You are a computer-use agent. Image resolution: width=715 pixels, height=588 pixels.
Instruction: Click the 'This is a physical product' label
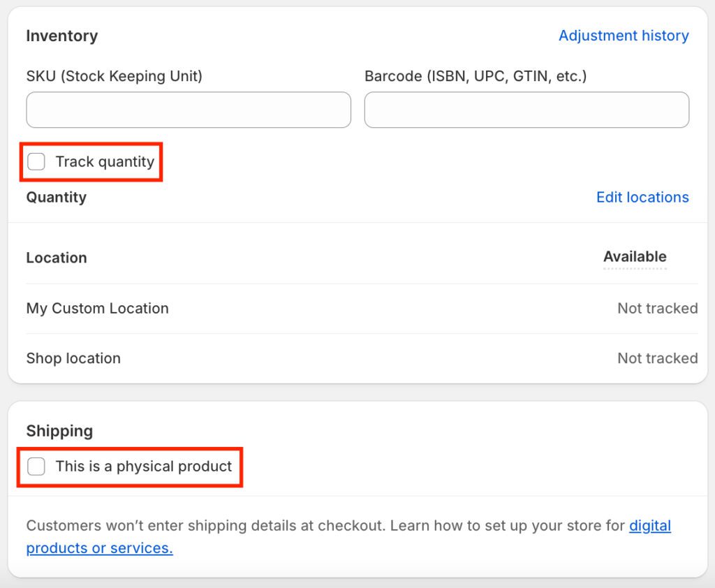144,466
